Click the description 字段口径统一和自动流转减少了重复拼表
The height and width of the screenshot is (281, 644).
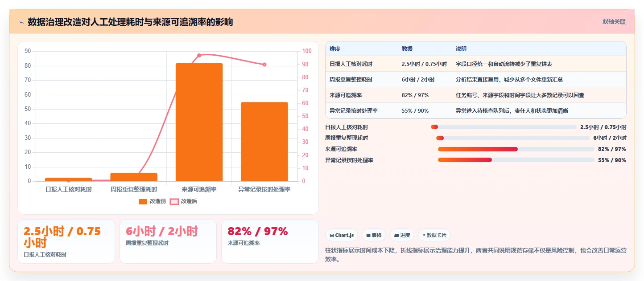tap(504, 64)
